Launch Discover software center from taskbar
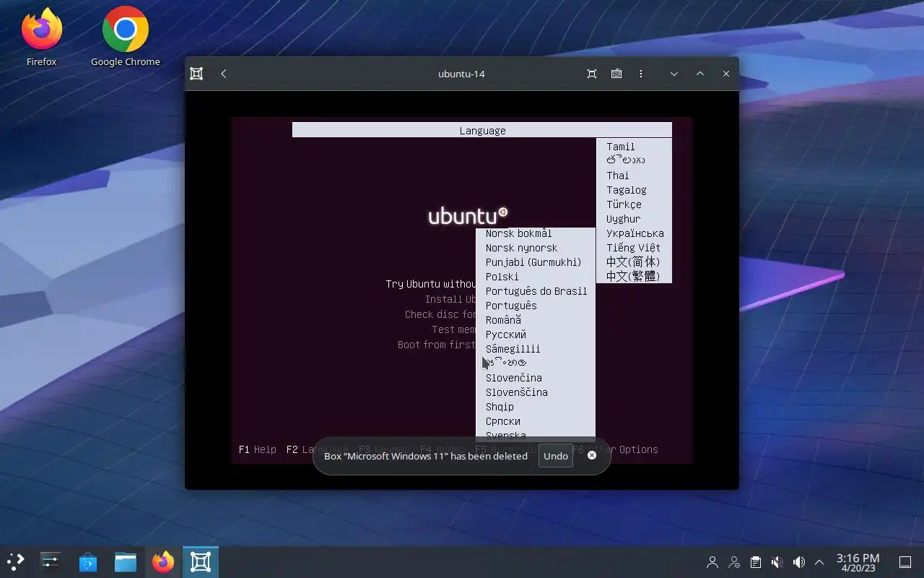 (88, 562)
